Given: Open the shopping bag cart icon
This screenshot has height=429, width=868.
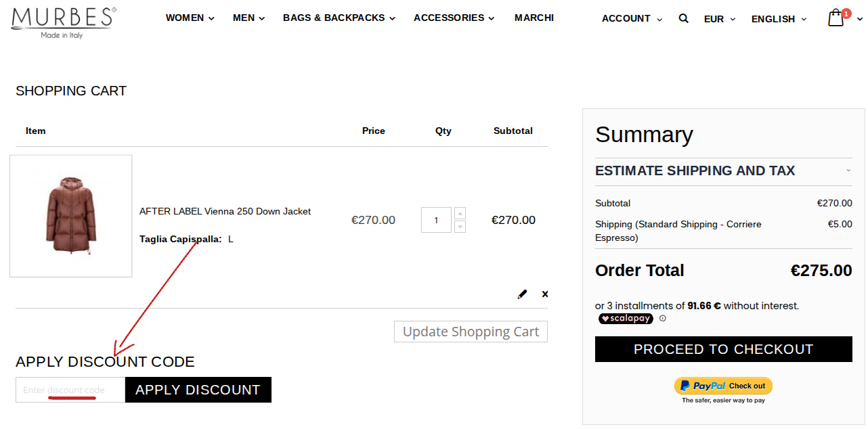Looking at the screenshot, I should point(837,18).
